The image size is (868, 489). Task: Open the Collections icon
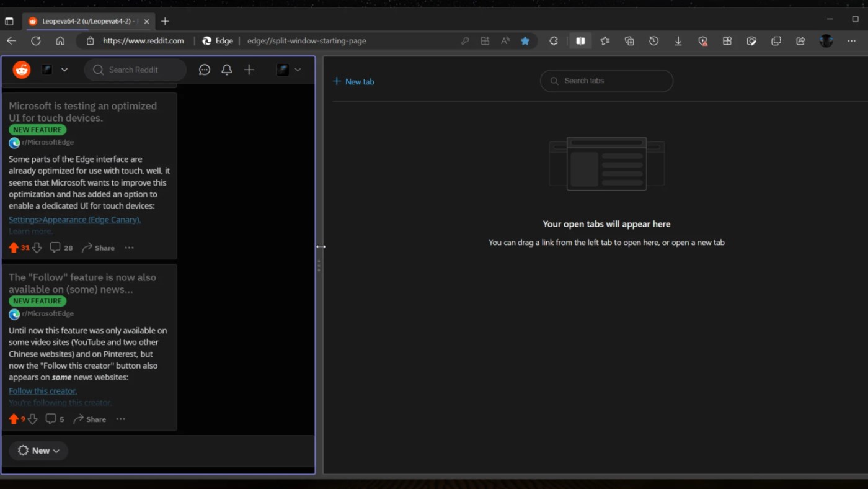tap(629, 41)
